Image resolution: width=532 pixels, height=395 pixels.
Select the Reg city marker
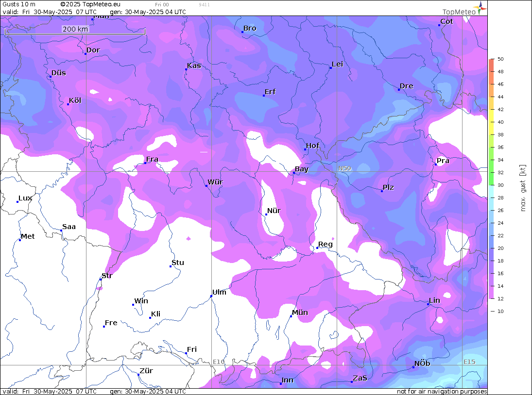tap(317, 248)
